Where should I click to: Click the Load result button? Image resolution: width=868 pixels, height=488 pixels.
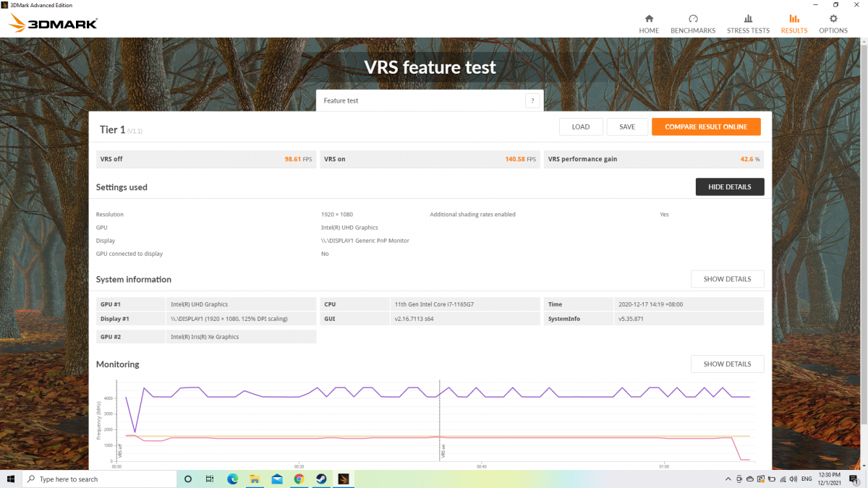[x=581, y=127]
